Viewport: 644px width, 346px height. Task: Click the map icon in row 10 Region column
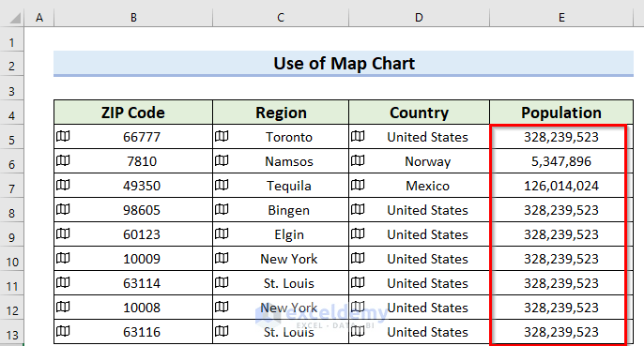[x=222, y=258]
